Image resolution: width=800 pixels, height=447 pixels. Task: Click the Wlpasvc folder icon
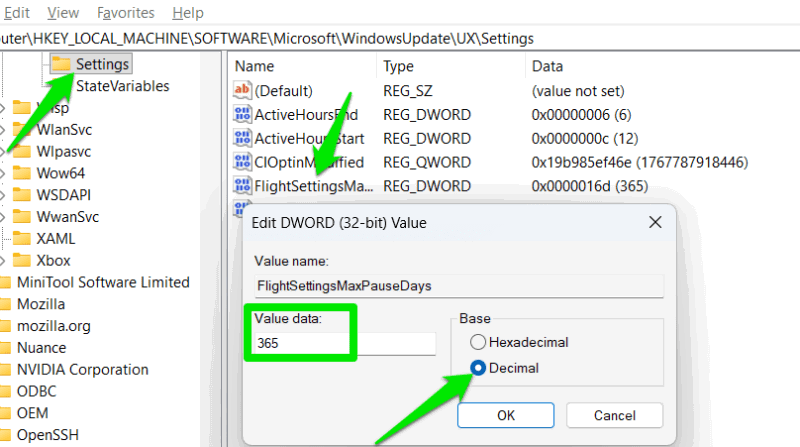[21, 152]
